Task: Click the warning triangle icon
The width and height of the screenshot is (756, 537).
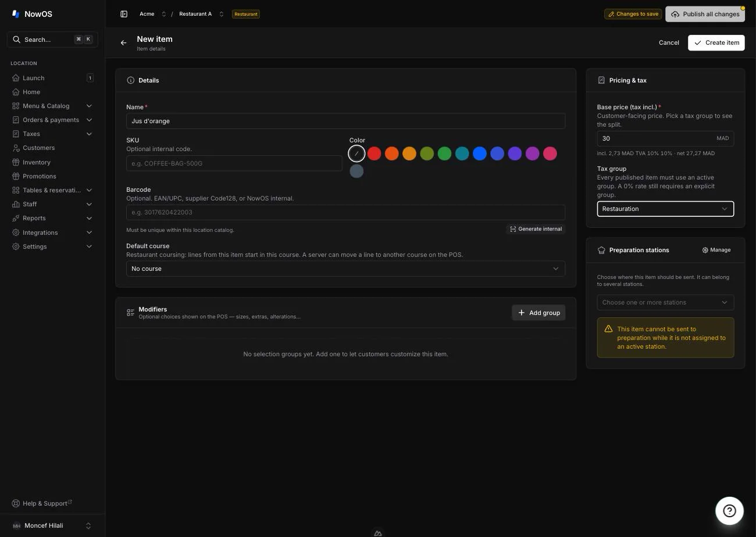Action: tap(608, 329)
